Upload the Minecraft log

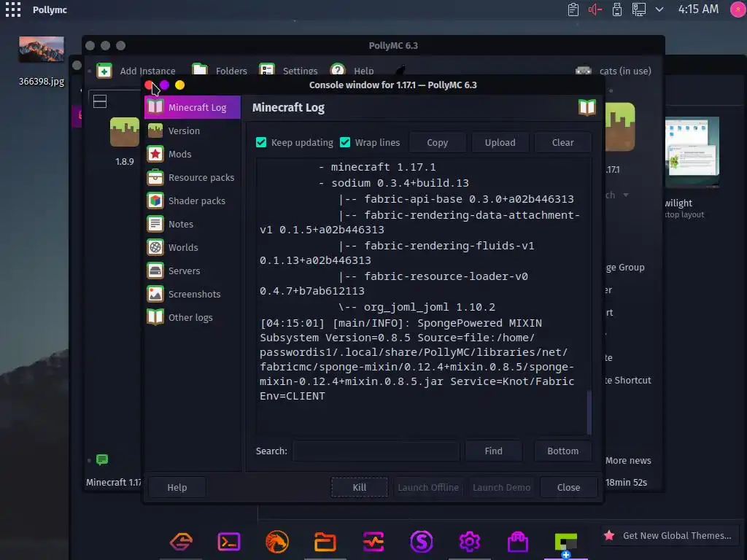[500, 142]
